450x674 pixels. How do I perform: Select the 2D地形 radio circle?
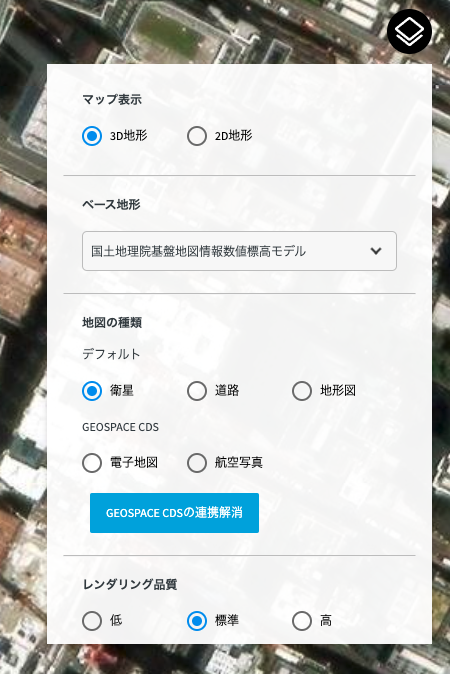(197, 136)
